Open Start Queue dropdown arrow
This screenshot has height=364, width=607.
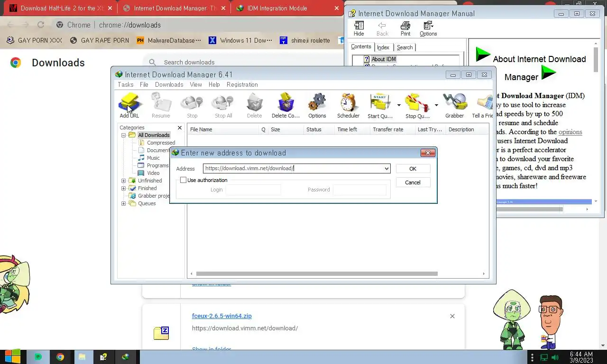(399, 105)
